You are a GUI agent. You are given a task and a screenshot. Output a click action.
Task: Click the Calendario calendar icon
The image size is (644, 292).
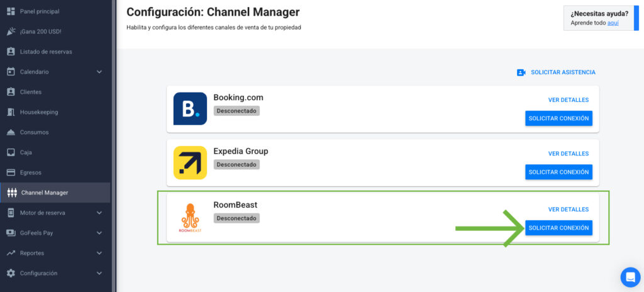[11, 72]
